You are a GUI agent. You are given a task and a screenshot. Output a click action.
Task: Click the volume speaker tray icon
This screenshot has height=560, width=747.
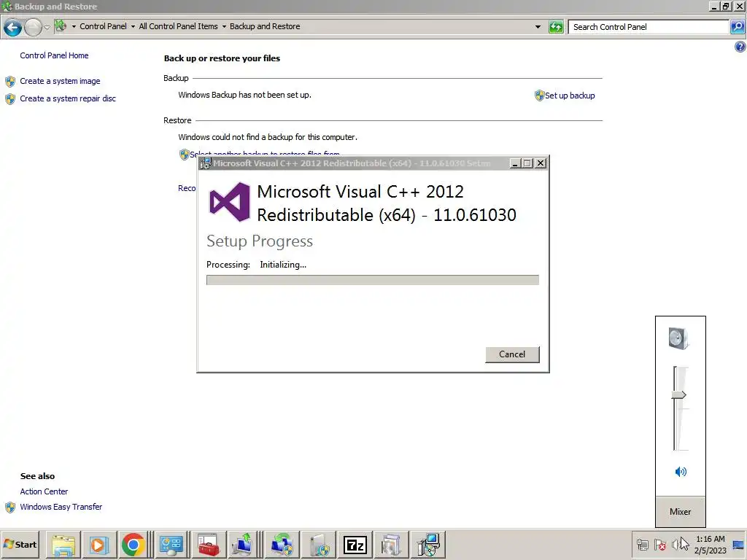click(676, 544)
